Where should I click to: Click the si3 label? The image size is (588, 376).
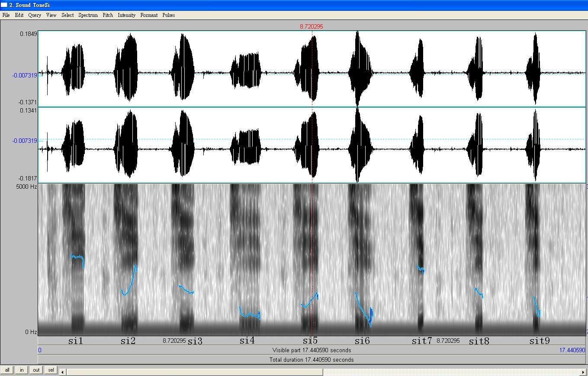tap(195, 341)
